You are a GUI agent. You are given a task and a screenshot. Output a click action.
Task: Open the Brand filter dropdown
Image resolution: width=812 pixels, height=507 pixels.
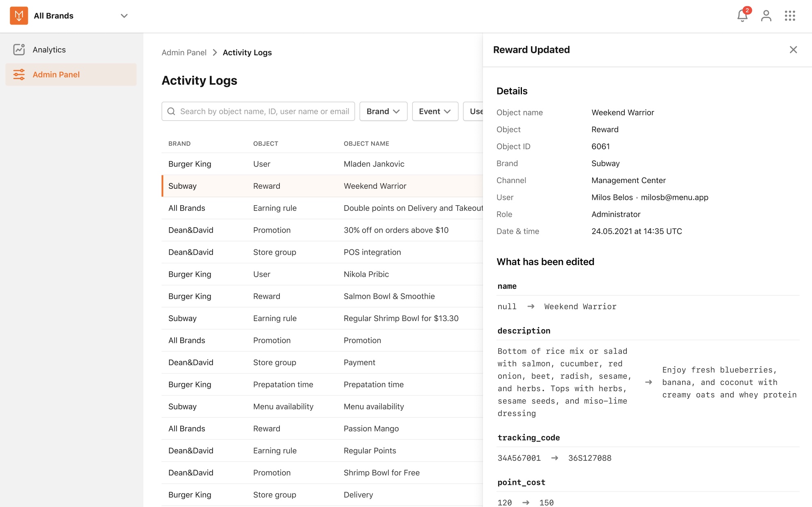click(x=383, y=111)
